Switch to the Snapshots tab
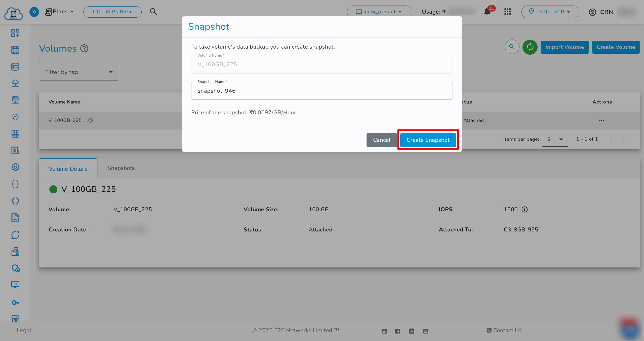The height and width of the screenshot is (341, 644). tap(121, 168)
